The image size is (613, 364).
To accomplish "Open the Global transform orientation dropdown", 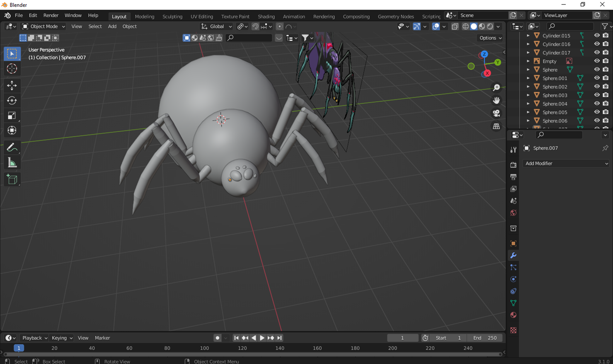I will click(217, 27).
